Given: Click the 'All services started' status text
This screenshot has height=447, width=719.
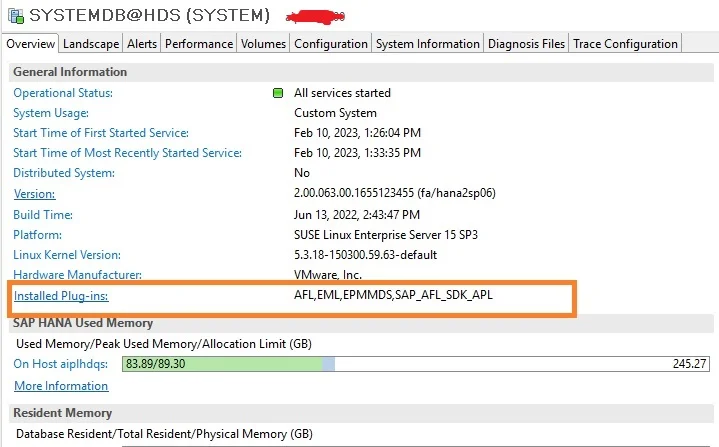Looking at the screenshot, I should coord(343,93).
